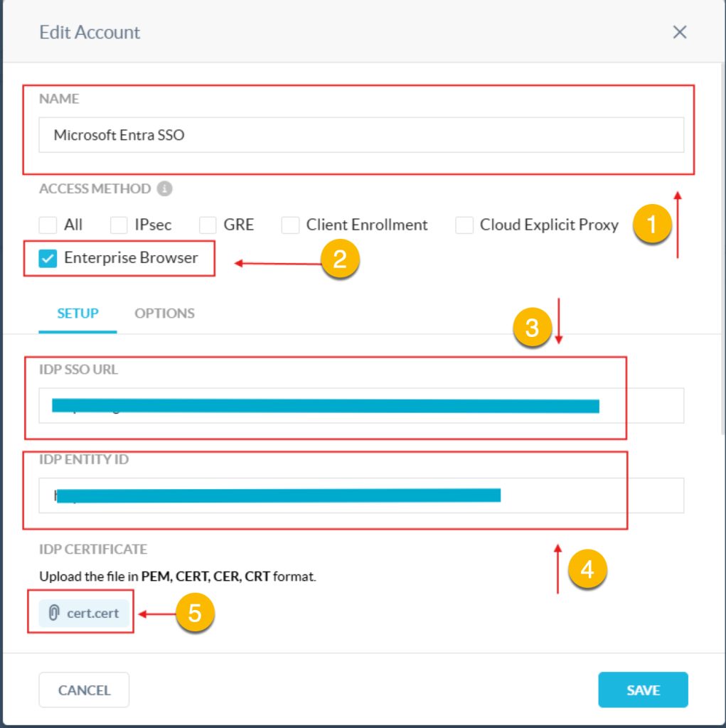The width and height of the screenshot is (726, 728).
Task: Click the NAME input field
Action: click(361, 135)
